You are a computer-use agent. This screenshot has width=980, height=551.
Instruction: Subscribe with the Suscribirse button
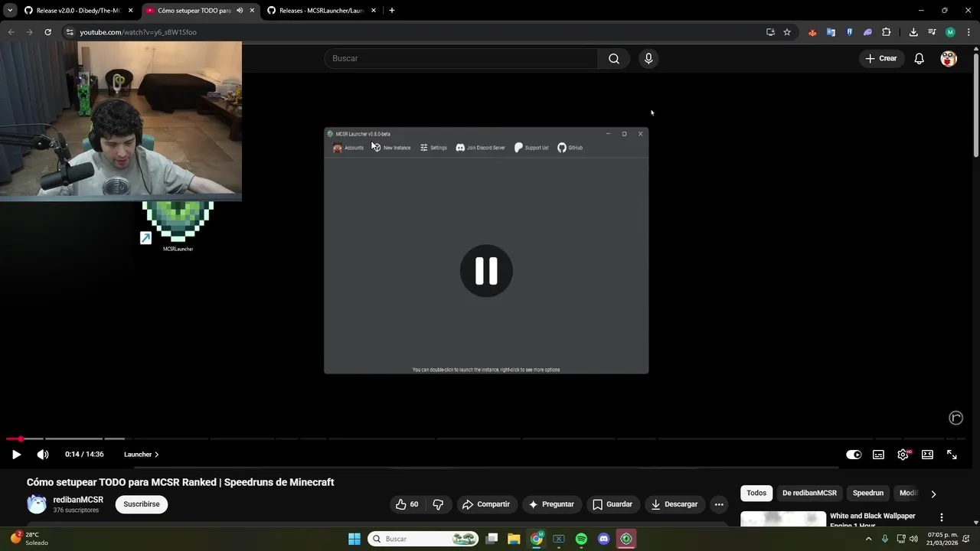click(142, 504)
